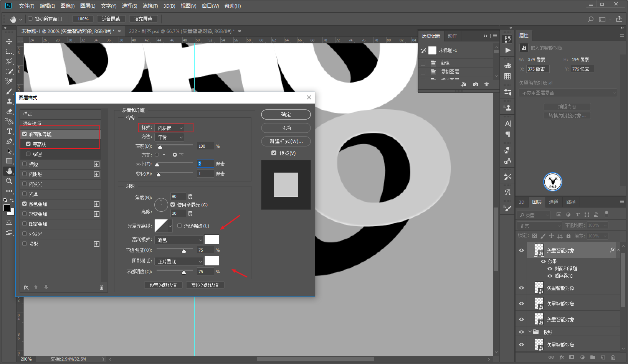Select the Move tool in toolbar
628x364 pixels.
[x=9, y=41]
